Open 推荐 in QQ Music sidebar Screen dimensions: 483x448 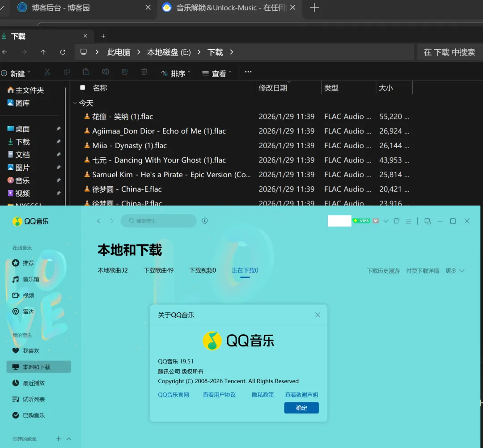pyautogui.click(x=23, y=263)
